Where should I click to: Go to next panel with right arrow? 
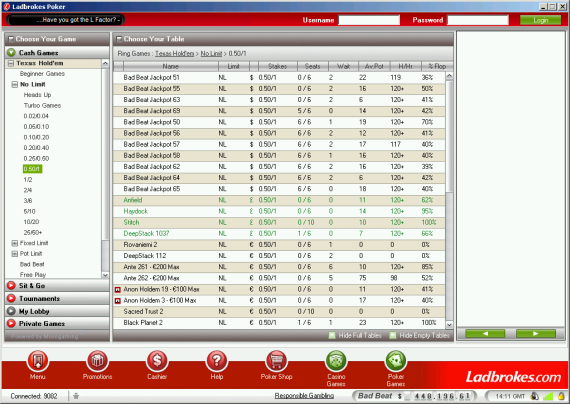click(x=536, y=333)
